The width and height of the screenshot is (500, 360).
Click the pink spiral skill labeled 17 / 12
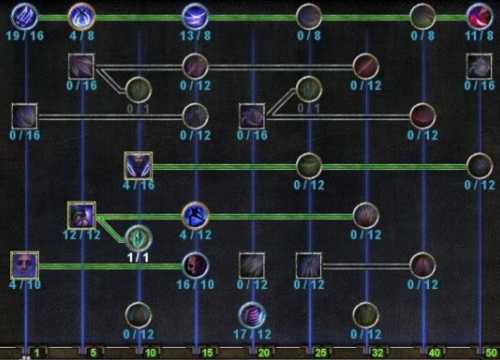tap(252, 315)
